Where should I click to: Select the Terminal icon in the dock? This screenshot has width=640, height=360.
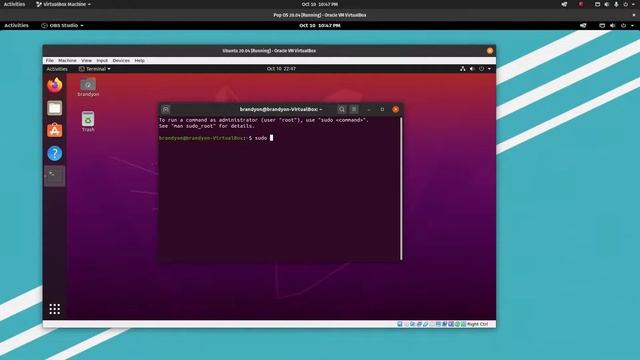coord(55,176)
